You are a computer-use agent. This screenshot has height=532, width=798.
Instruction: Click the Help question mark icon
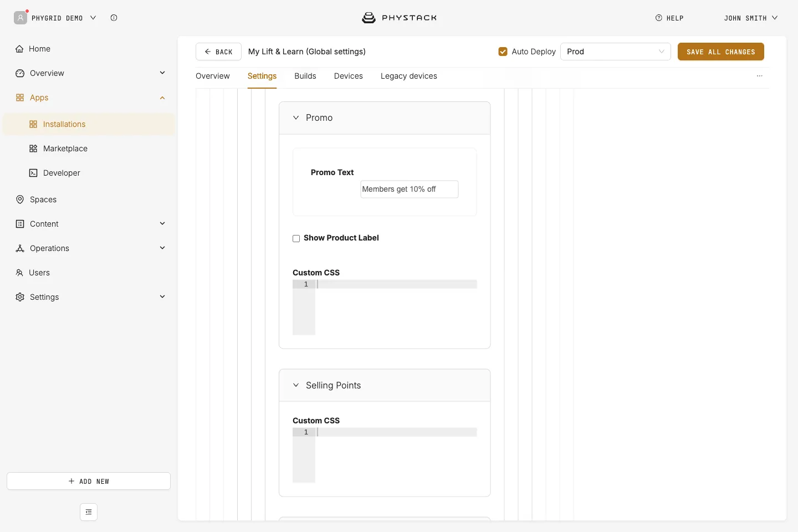pyautogui.click(x=659, y=18)
